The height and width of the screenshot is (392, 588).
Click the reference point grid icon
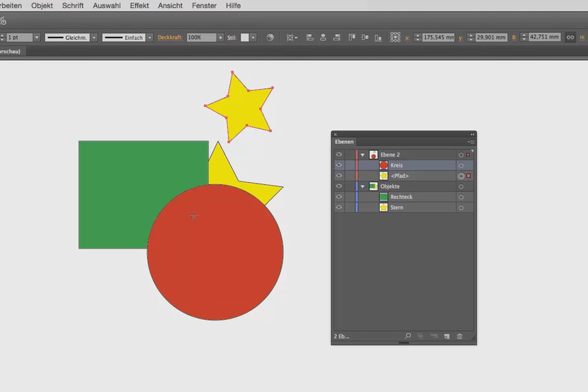395,37
